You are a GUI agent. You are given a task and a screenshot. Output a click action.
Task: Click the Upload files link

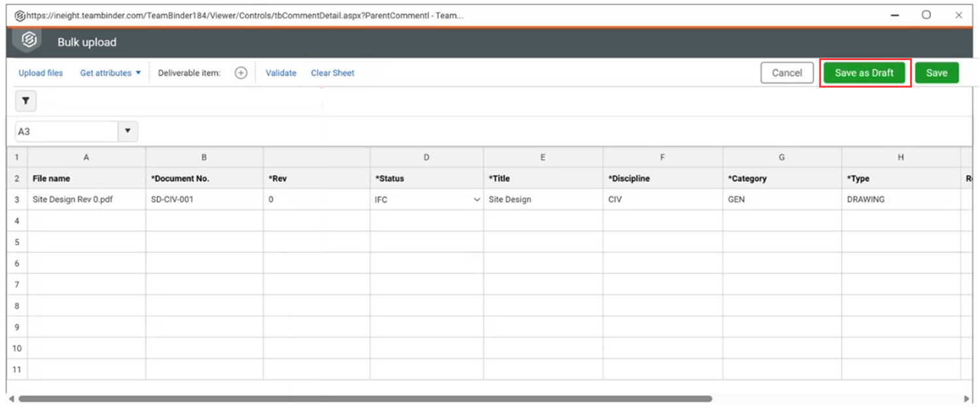click(x=41, y=73)
